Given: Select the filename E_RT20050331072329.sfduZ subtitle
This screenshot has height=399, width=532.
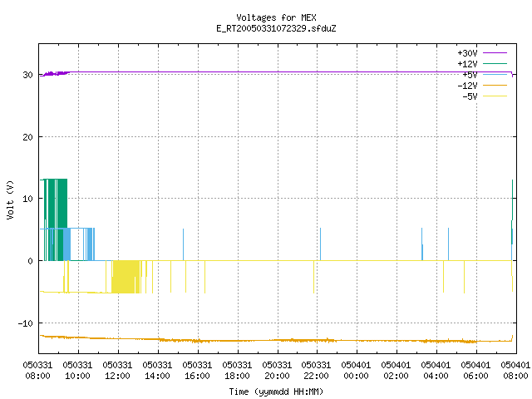Looking at the screenshot, I should pos(276,28).
